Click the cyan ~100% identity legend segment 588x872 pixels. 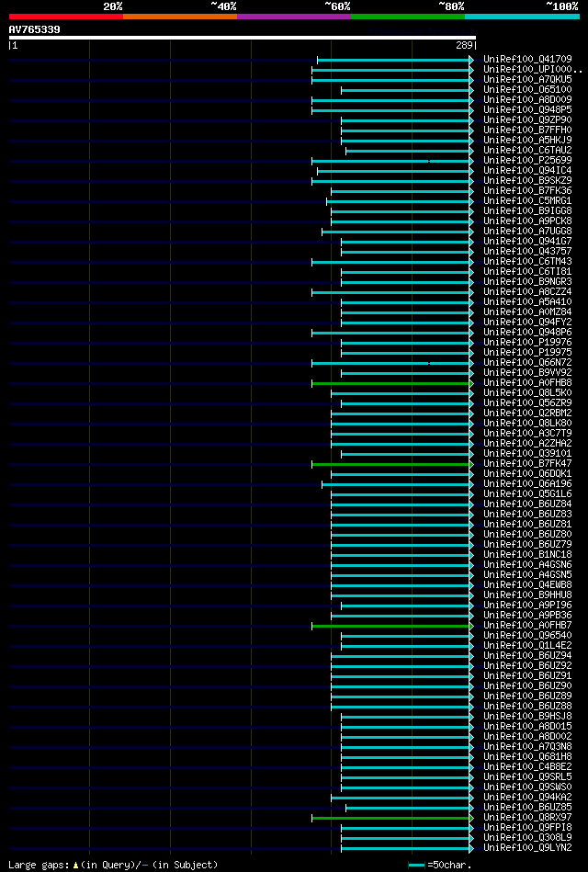522,17
